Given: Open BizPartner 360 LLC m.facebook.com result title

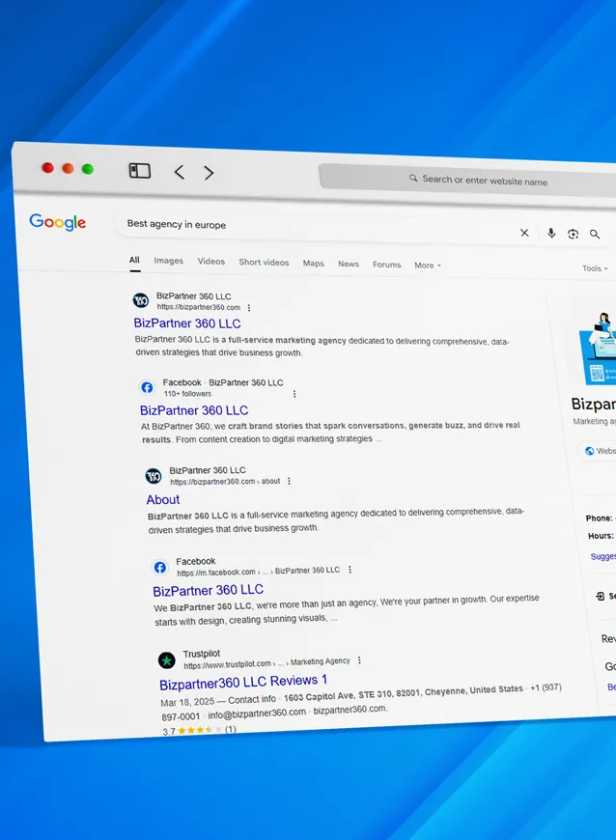Looking at the screenshot, I should point(208,590).
